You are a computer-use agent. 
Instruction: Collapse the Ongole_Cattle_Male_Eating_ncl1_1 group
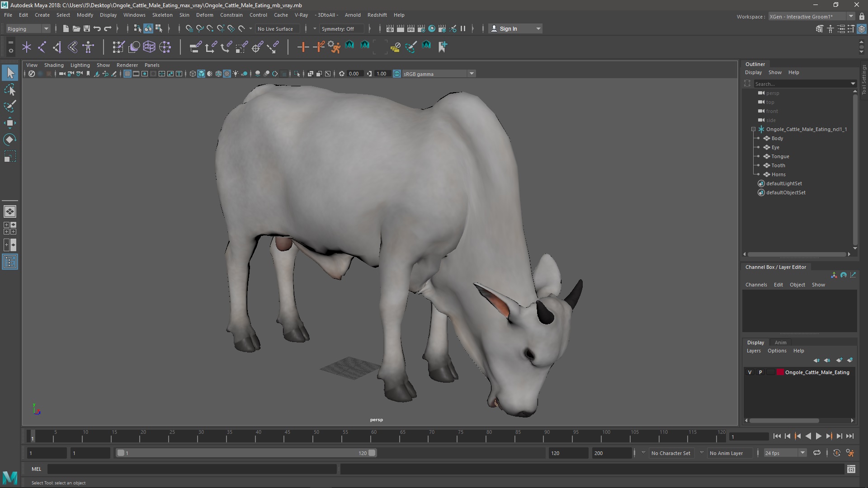coord(754,129)
